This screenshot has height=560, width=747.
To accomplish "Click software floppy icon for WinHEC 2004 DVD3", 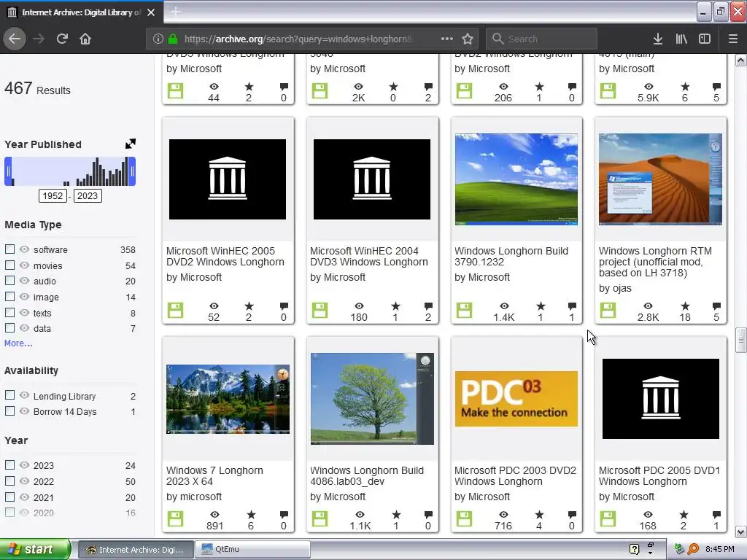I will coord(320,311).
